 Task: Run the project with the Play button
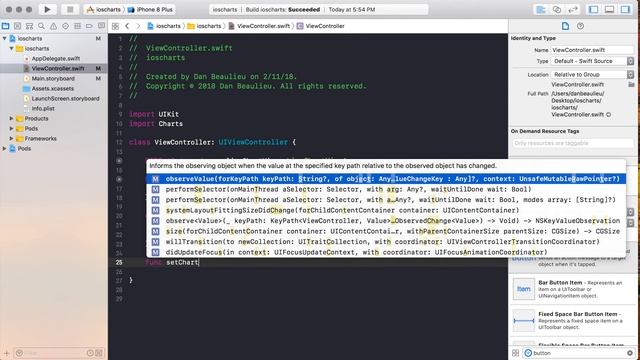pyautogui.click(x=47, y=9)
